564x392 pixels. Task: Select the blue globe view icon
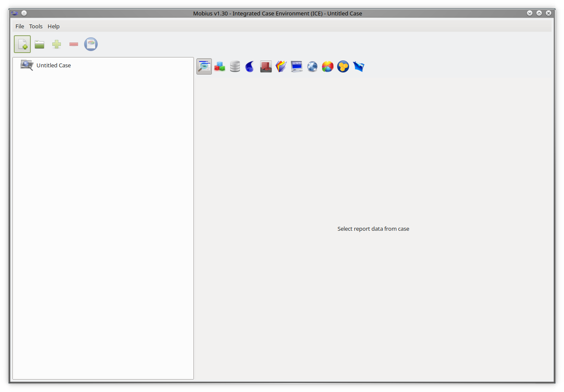[312, 66]
